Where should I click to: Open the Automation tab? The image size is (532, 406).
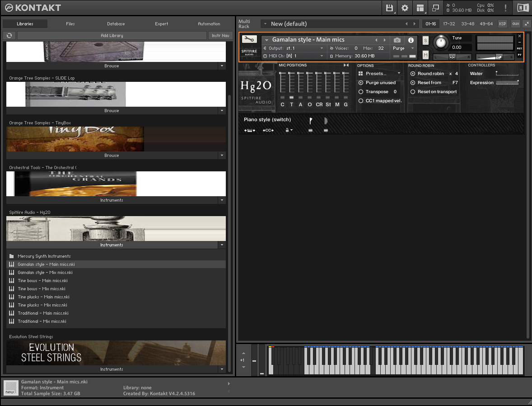209,24
